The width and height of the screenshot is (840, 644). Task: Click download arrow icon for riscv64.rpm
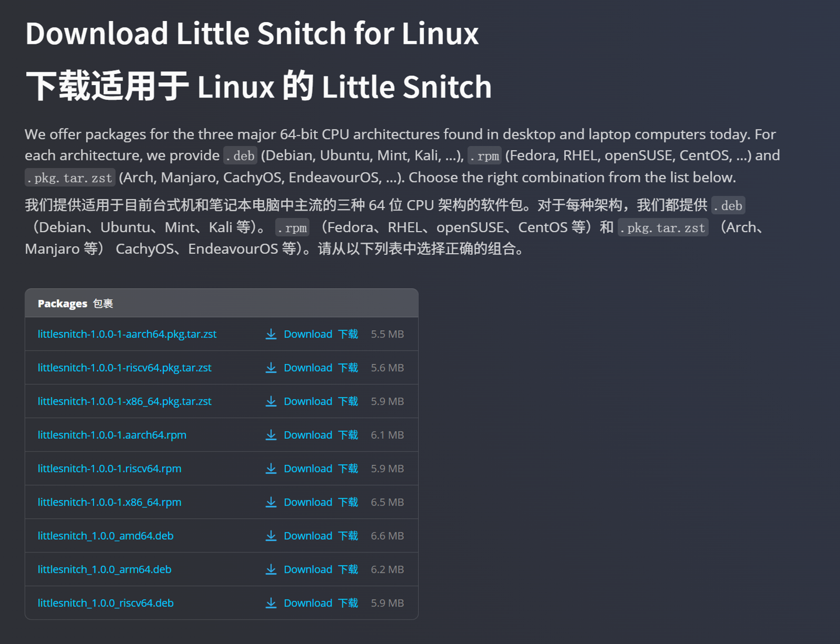coord(271,469)
